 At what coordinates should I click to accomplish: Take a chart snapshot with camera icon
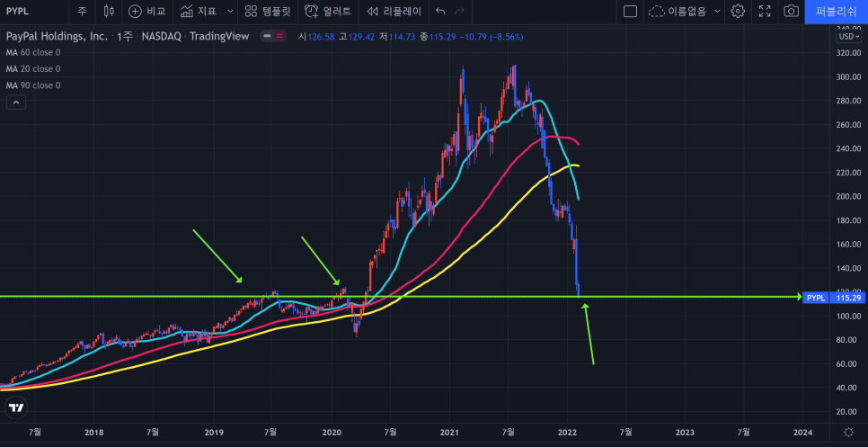(x=792, y=11)
